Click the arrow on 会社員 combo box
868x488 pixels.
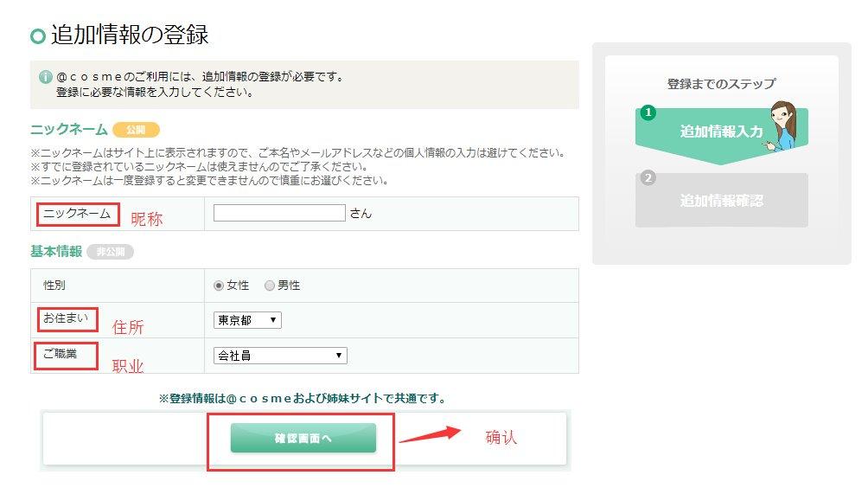(338, 356)
